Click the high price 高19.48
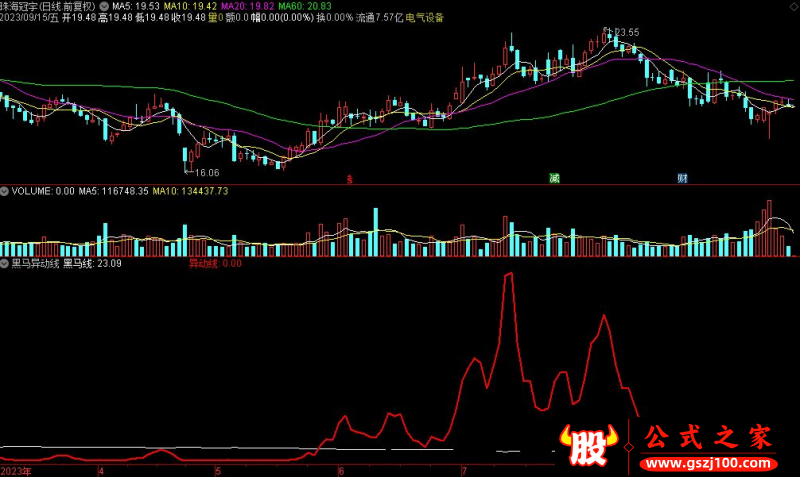800x477 pixels. pos(115,18)
